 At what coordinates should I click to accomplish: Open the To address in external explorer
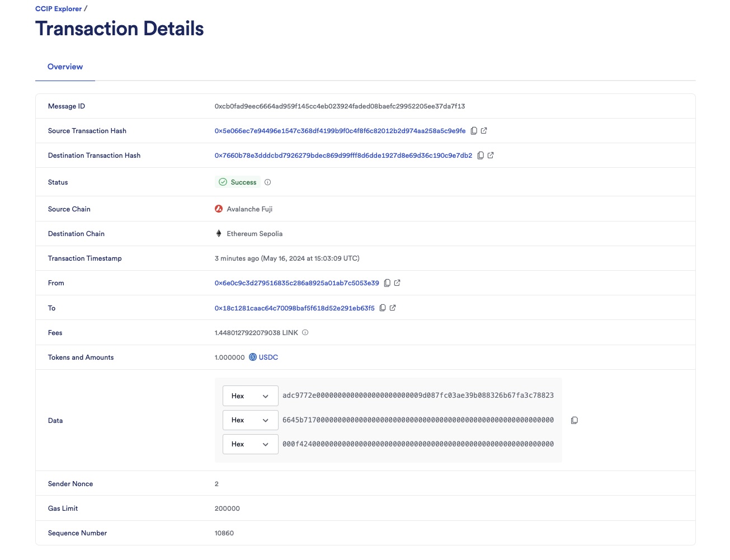pos(392,308)
